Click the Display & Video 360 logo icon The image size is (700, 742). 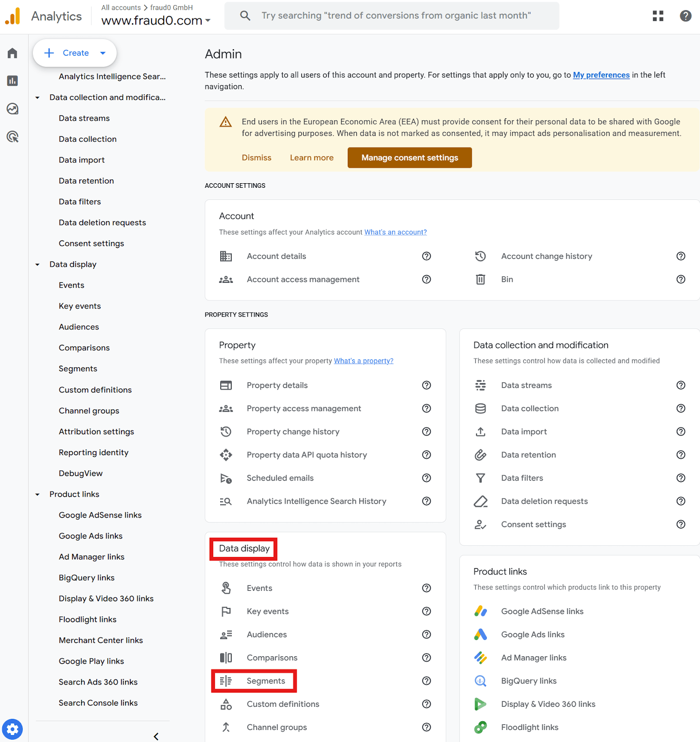point(480,704)
